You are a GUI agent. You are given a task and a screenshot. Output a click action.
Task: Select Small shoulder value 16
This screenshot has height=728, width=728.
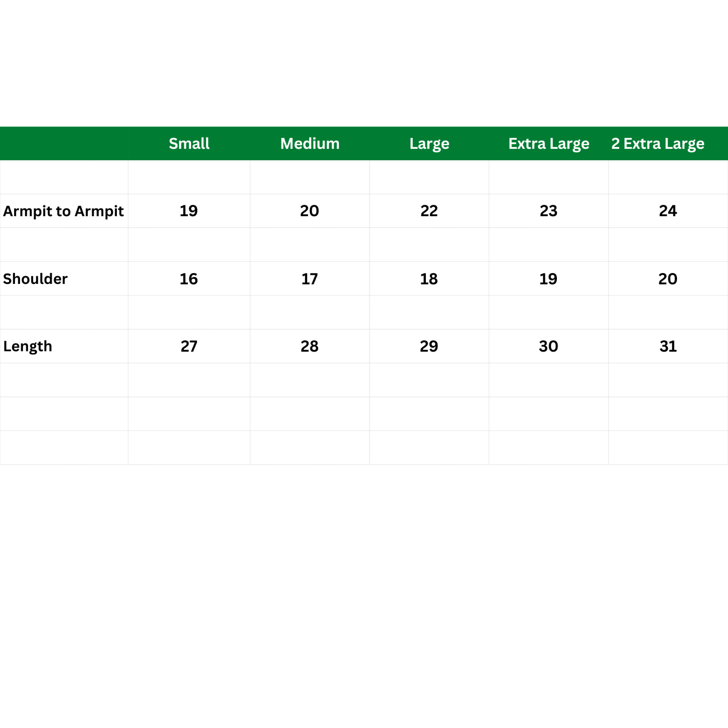pos(189,278)
